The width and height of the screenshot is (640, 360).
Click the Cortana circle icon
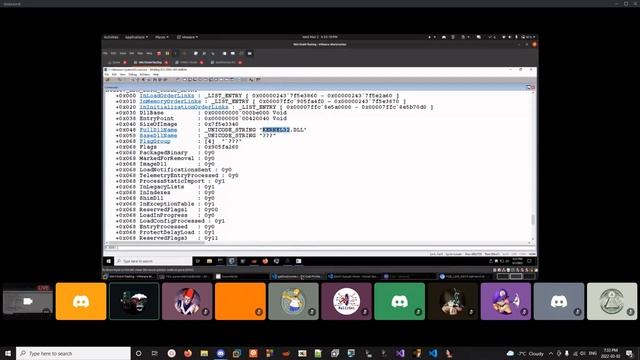pos(138,353)
